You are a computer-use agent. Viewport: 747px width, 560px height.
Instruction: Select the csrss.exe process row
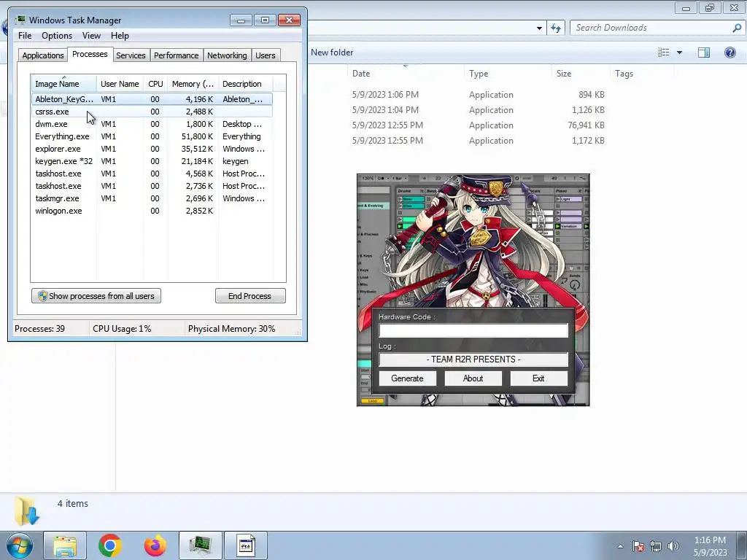(152, 112)
